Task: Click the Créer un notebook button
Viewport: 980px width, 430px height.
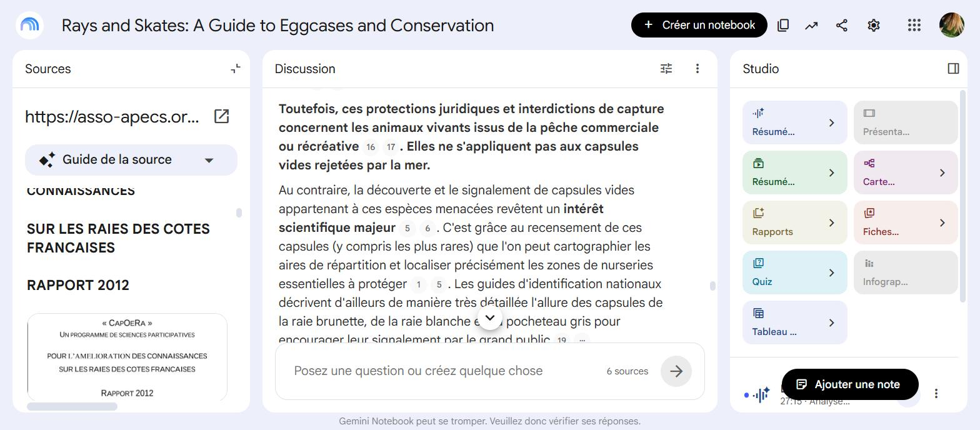Action: click(x=699, y=25)
